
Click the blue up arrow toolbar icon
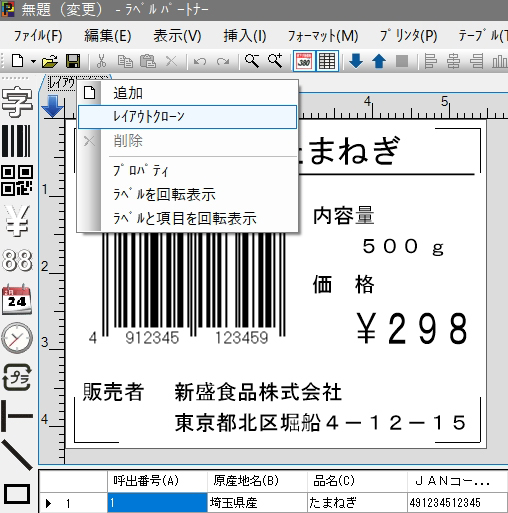coord(379,61)
